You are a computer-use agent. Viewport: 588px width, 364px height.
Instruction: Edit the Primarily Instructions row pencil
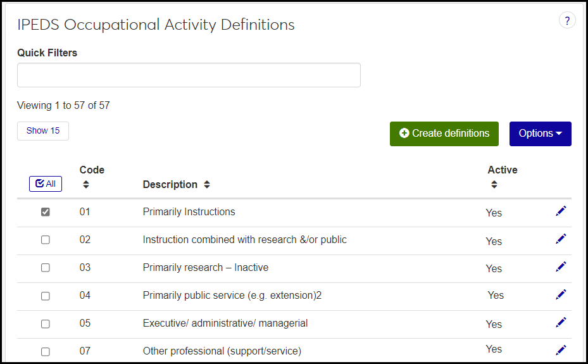561,211
